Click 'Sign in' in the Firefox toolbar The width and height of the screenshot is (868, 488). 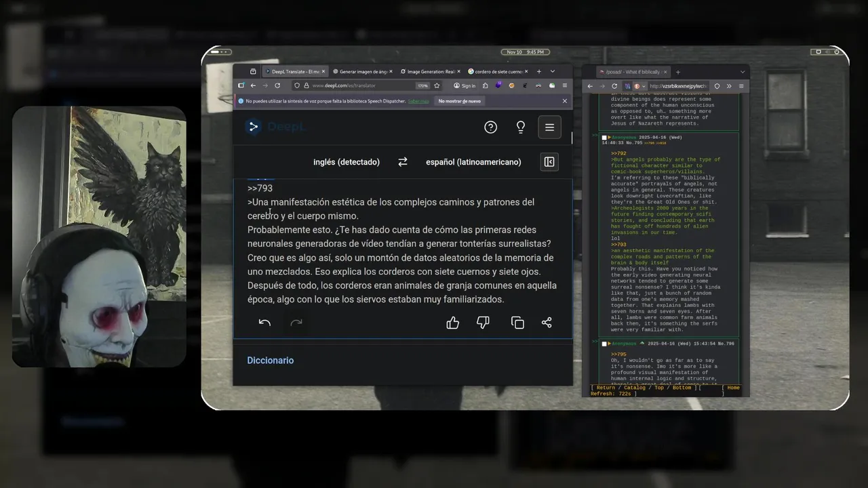(x=465, y=85)
